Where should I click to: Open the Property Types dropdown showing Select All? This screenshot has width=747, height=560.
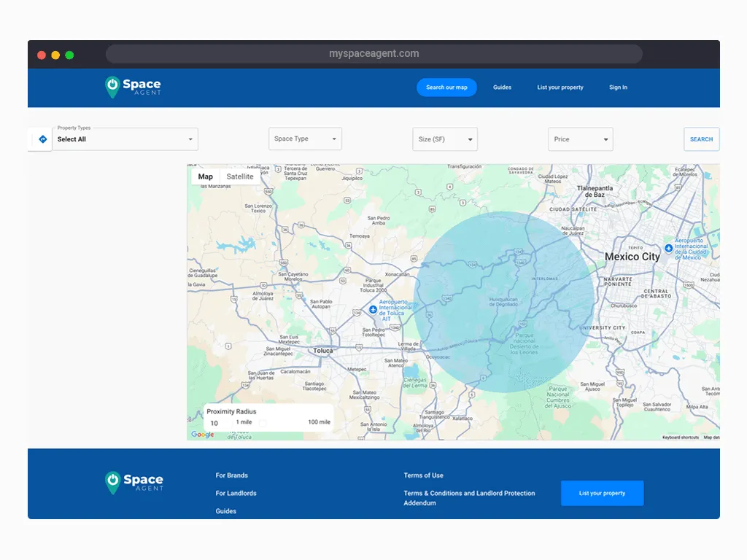coord(124,139)
